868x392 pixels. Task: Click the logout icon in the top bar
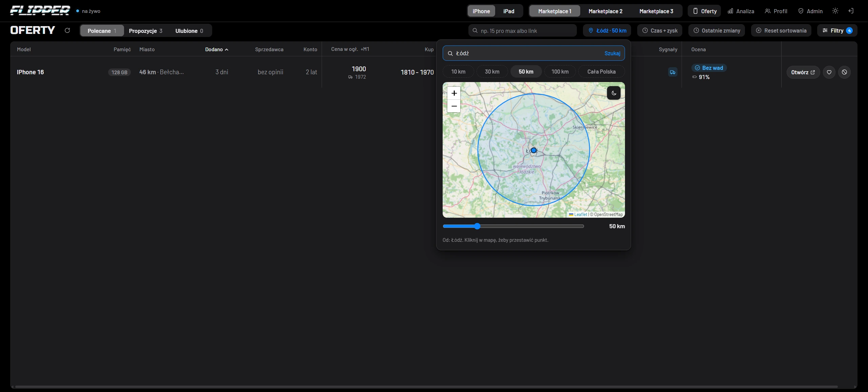851,11
